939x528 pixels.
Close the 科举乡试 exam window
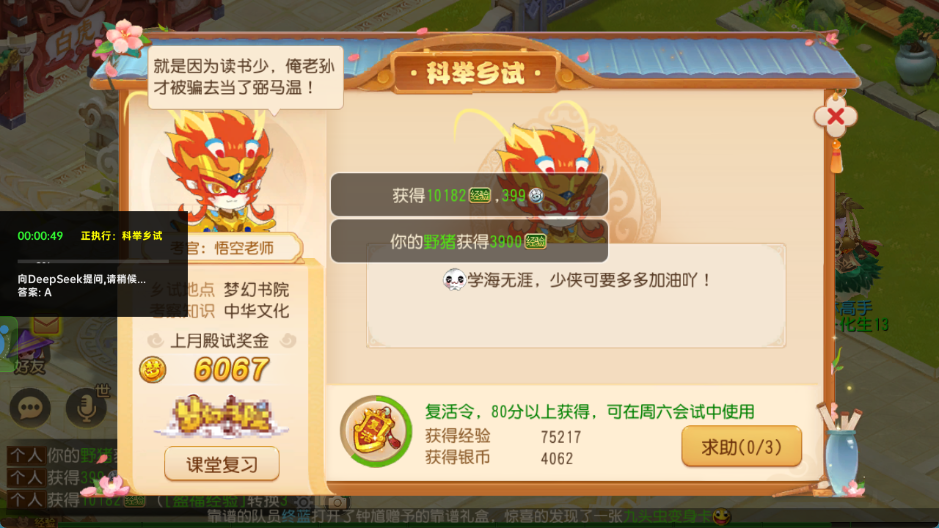tap(835, 116)
